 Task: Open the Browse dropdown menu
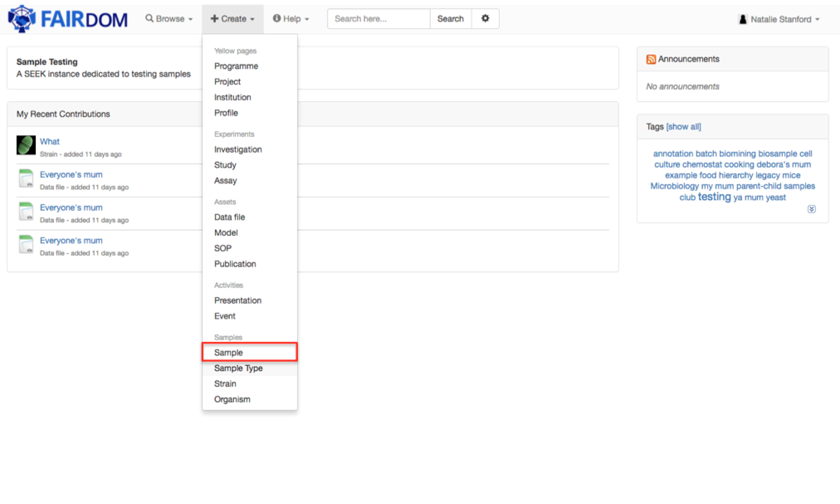pyautogui.click(x=169, y=19)
